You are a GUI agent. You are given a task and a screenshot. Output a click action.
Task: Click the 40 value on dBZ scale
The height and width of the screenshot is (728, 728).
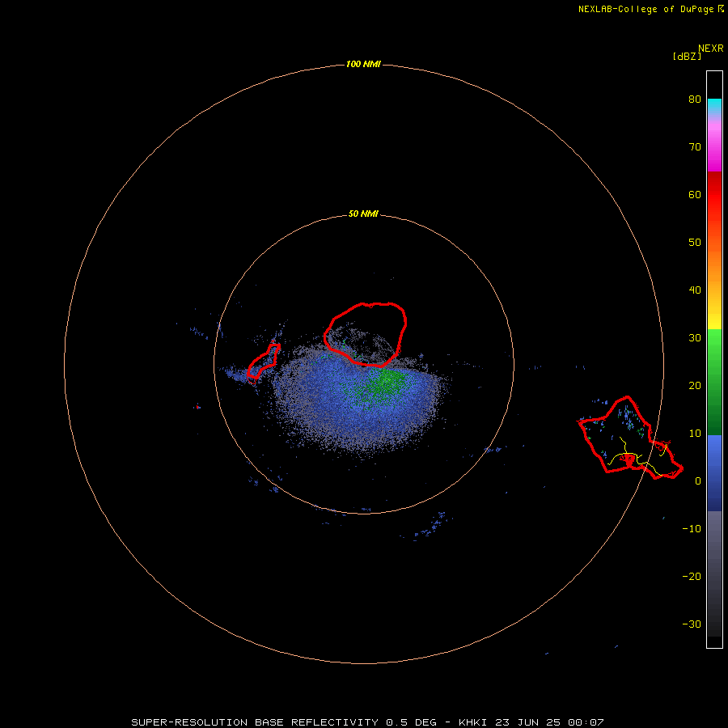click(x=695, y=290)
